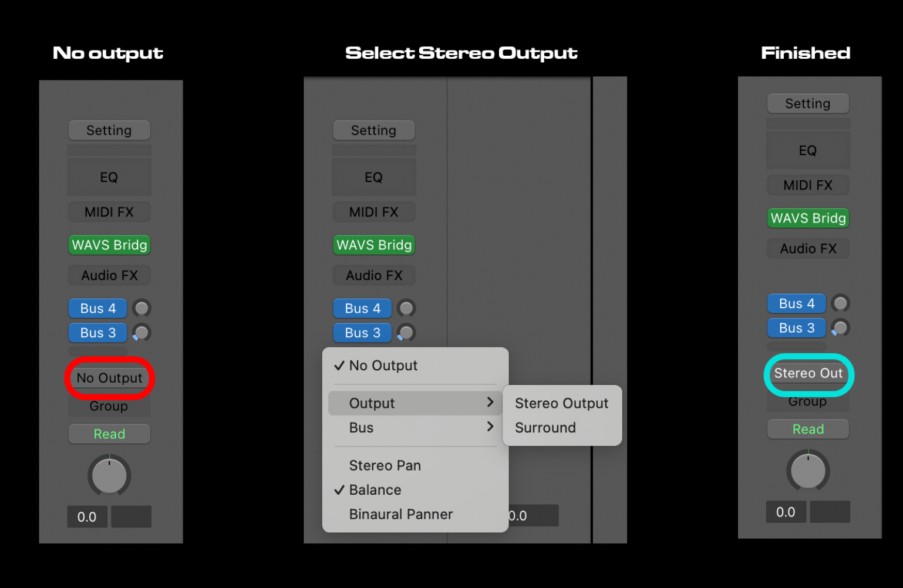Expand the Bus submenu arrow in the popup menu
903x588 pixels.
(490, 427)
